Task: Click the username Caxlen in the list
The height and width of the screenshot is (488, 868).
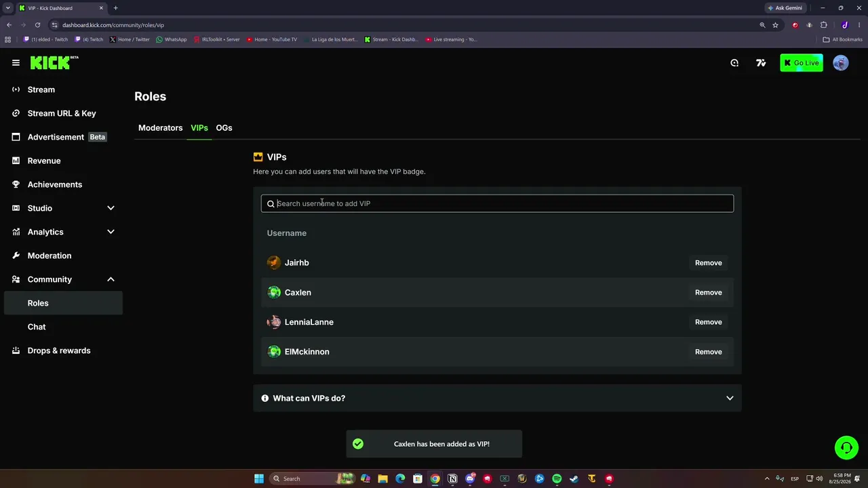Action: (298, 293)
